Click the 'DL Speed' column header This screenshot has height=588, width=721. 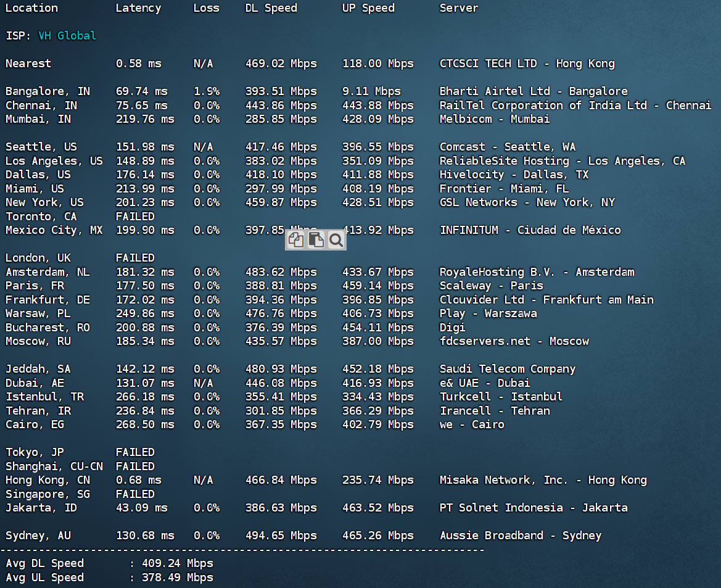click(x=271, y=8)
